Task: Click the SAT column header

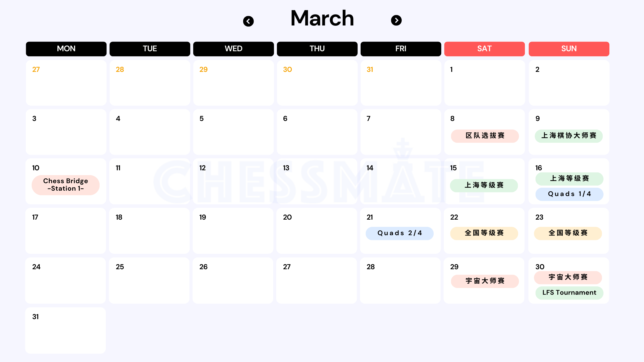Action: [484, 49]
